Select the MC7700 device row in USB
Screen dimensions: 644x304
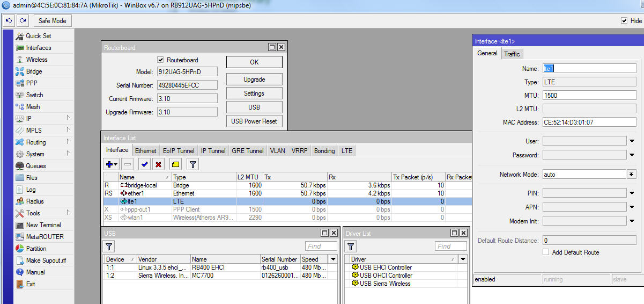pos(221,276)
